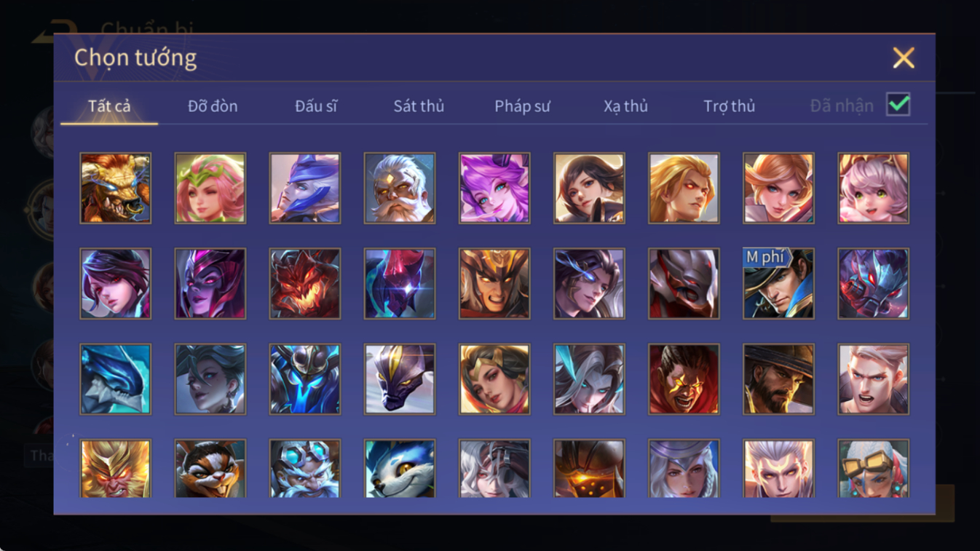Open the 'Trợ thủ' tab
This screenshot has height=551, width=980.
pyautogui.click(x=729, y=106)
